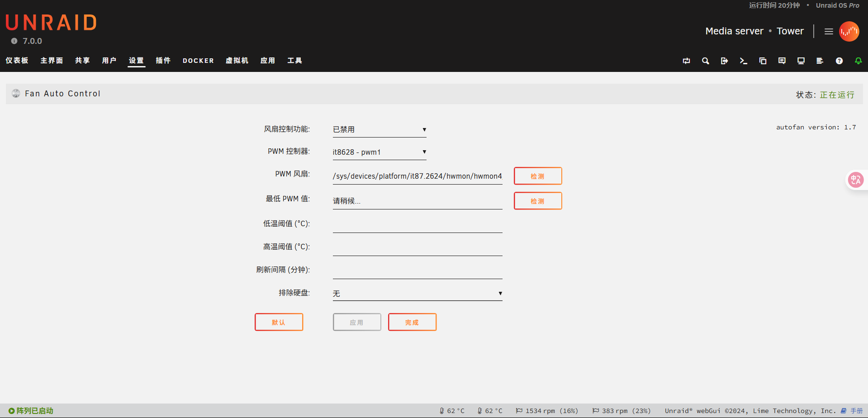This screenshot has height=418, width=868.
Task: Click the overlapping windows toolbar icon
Action: click(763, 61)
